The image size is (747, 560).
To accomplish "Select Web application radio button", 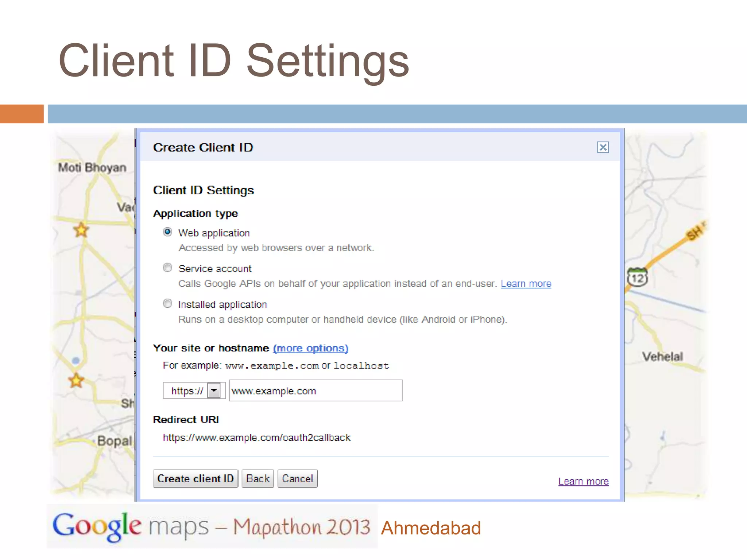I will pyautogui.click(x=167, y=232).
